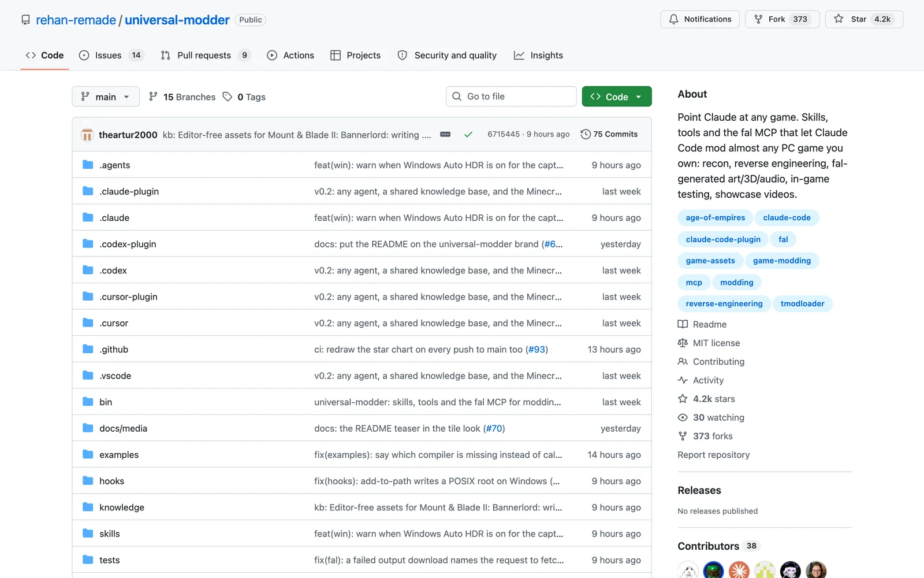Open the docs/media folder
This screenshot has width=924, height=578.
point(123,428)
